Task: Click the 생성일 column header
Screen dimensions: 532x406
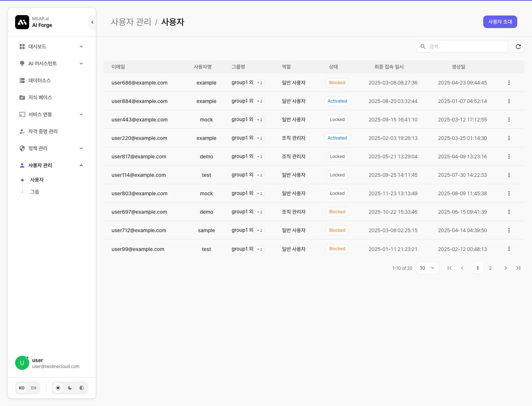Action: [x=458, y=67]
